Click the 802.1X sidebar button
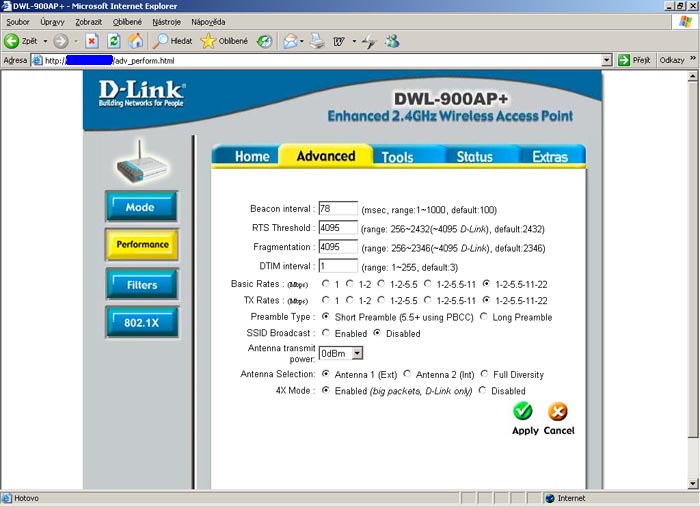The width and height of the screenshot is (700, 507). pyautogui.click(x=142, y=322)
